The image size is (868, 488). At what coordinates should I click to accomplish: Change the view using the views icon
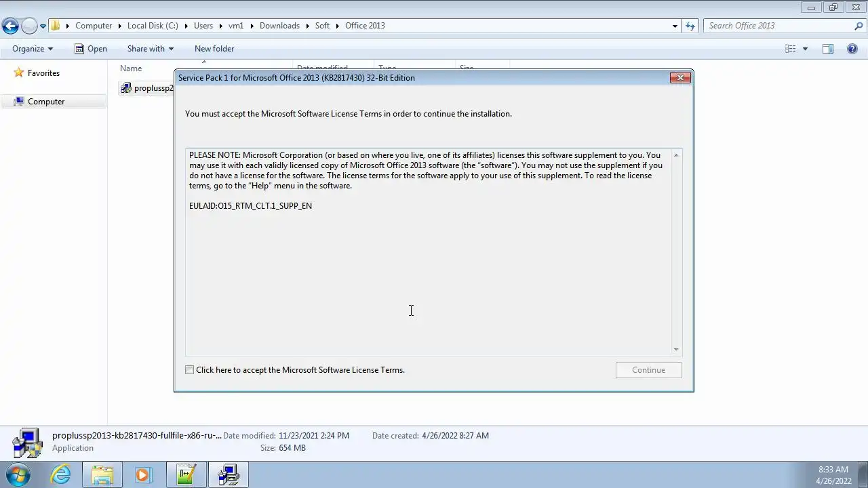[791, 49]
